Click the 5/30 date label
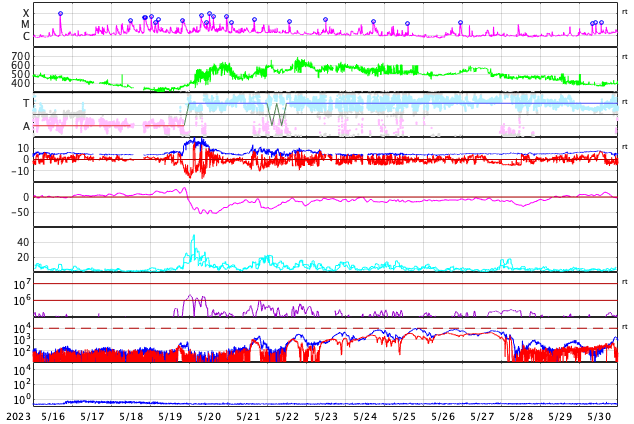 point(599,416)
